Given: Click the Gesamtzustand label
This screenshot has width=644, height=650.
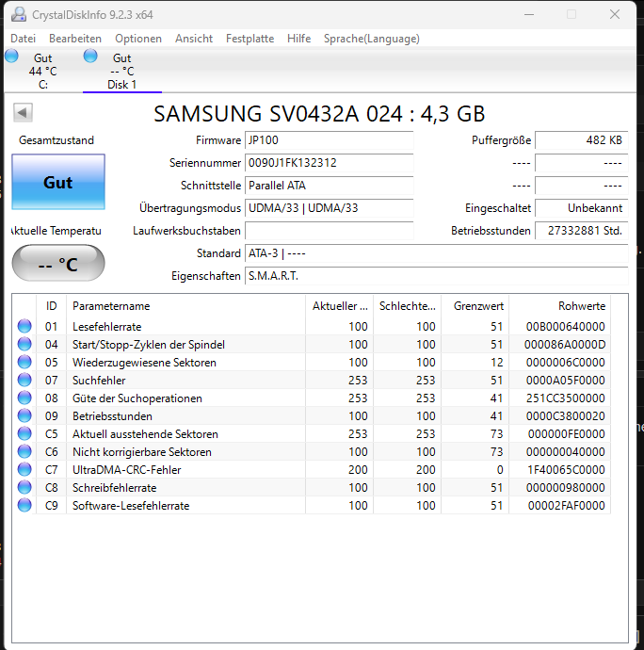Looking at the screenshot, I should [x=56, y=140].
